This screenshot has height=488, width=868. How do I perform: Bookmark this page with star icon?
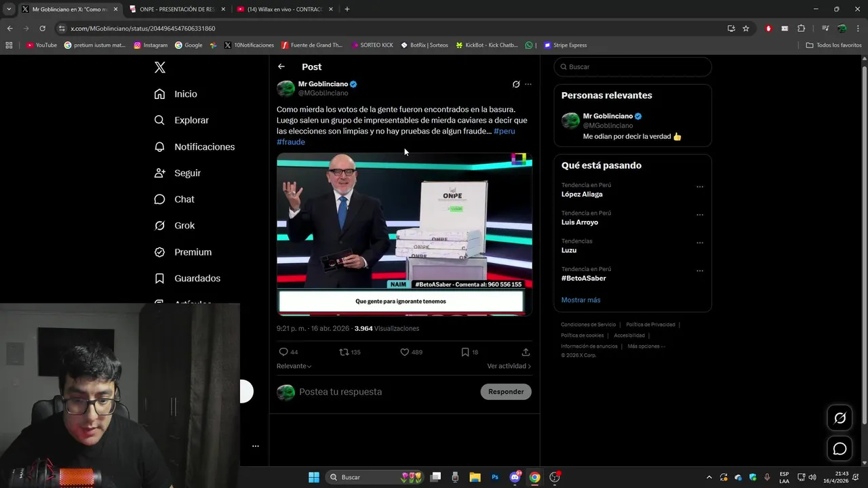pyautogui.click(x=746, y=28)
